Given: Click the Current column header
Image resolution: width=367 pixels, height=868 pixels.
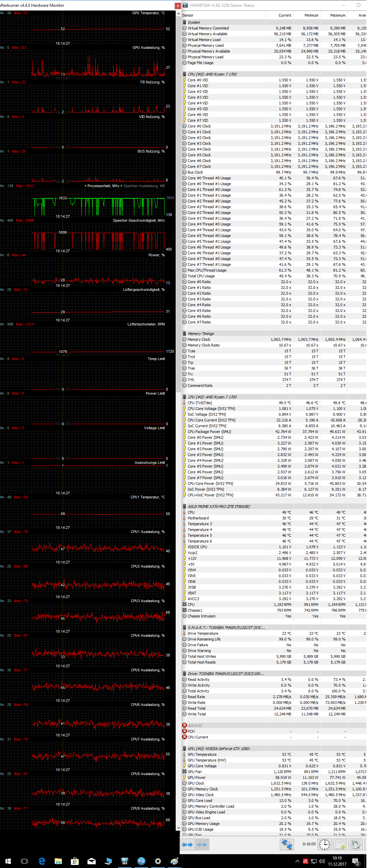Looking at the screenshot, I should coord(280,15).
